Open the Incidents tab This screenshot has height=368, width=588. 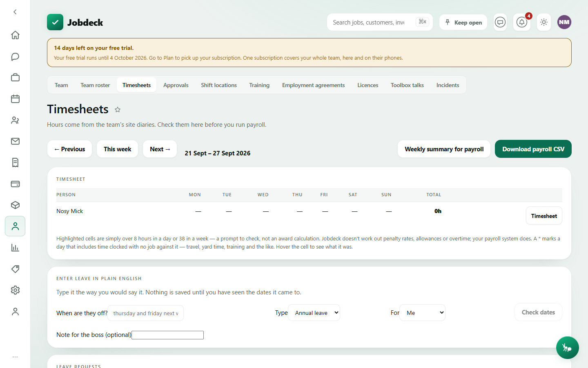448,85
